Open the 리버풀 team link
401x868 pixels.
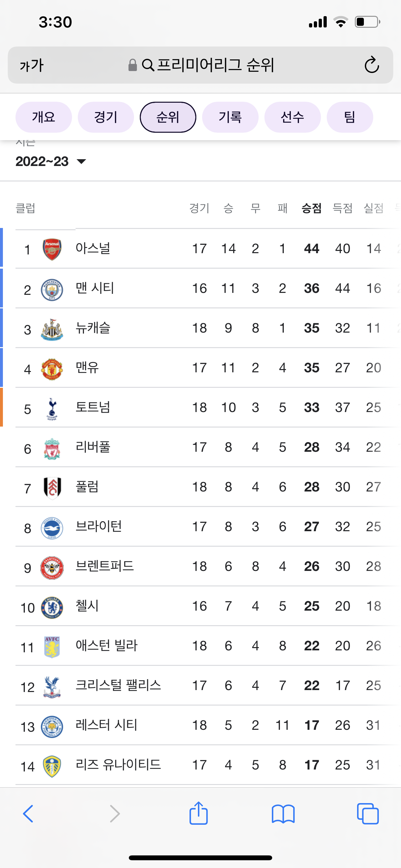(x=93, y=447)
